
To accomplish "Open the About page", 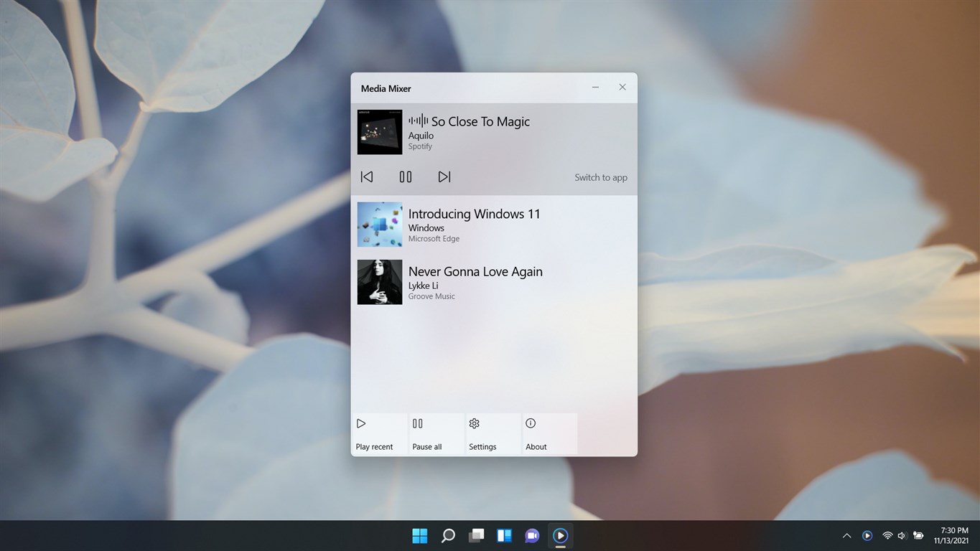I will coord(549,434).
